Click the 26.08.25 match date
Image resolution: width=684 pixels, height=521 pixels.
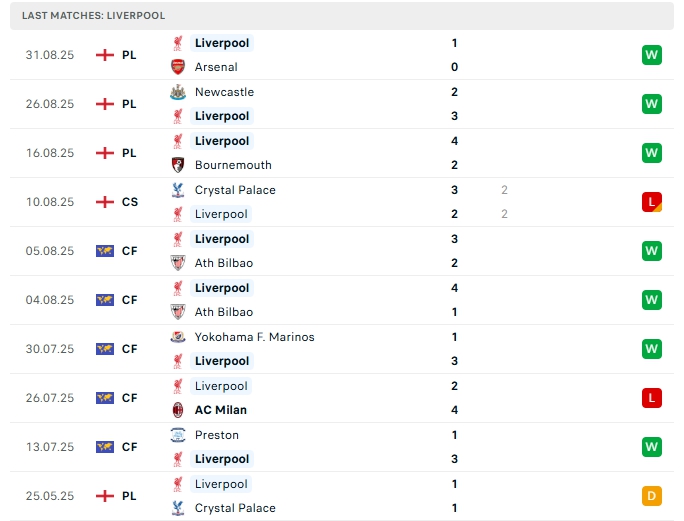pos(50,104)
